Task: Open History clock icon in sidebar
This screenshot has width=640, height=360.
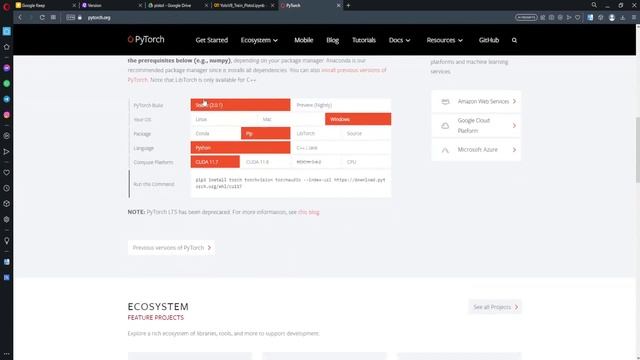Action: click(x=7, y=189)
